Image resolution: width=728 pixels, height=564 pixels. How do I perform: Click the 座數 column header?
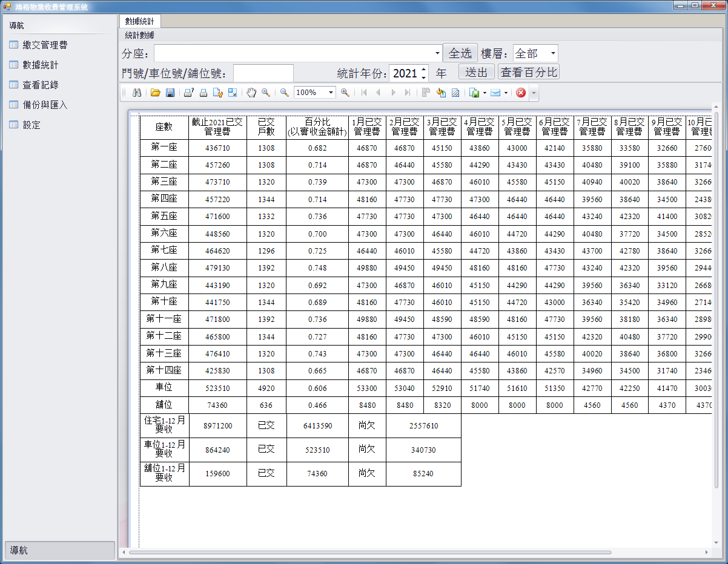tap(164, 127)
